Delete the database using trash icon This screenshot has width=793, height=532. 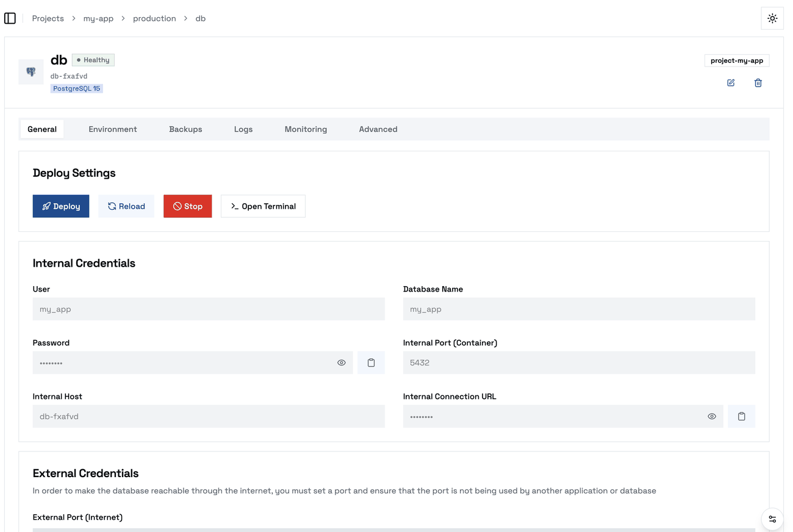tap(758, 83)
